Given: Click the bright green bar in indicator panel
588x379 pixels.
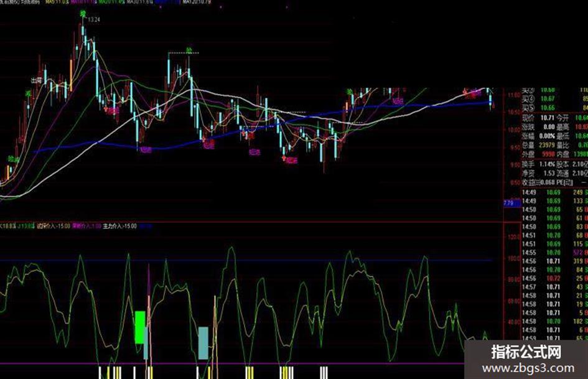Looking at the screenshot, I should [x=140, y=327].
